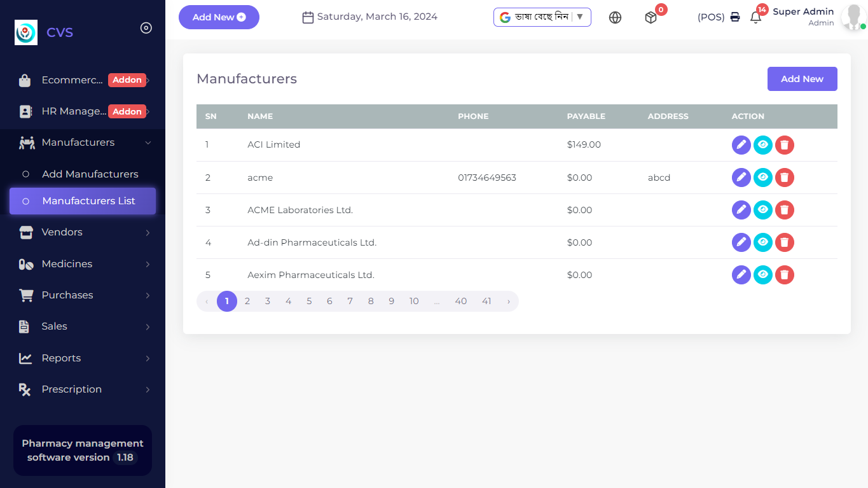Click the top Add New plus button
868x488 pixels.
(x=219, y=17)
